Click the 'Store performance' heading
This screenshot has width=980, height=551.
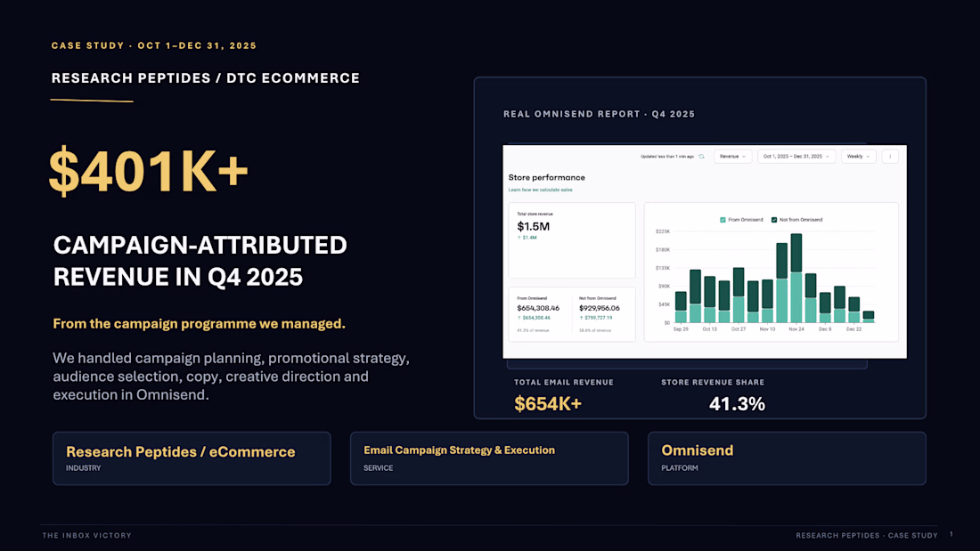coord(546,177)
